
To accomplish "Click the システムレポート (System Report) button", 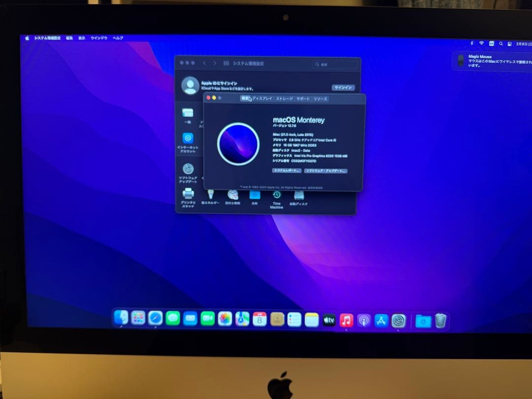I will coord(287,170).
